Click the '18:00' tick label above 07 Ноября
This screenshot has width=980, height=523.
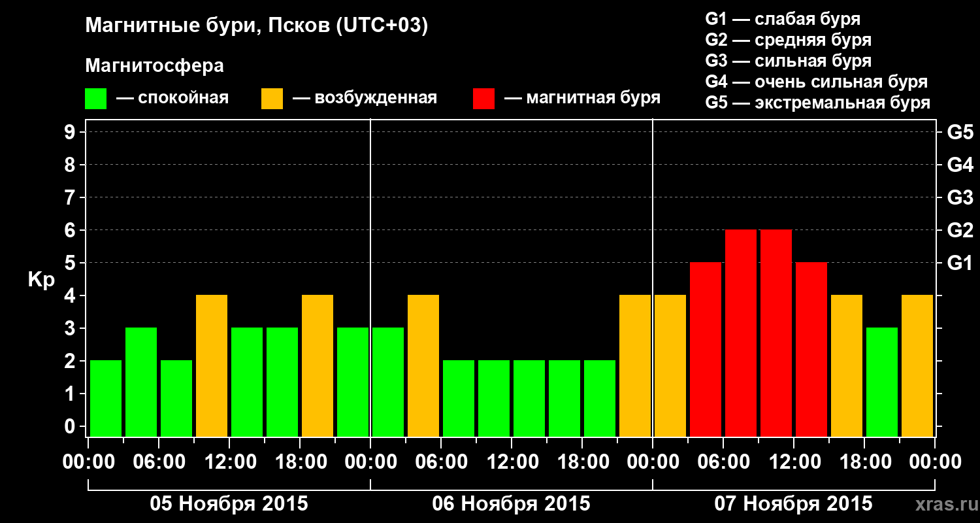coord(864,462)
